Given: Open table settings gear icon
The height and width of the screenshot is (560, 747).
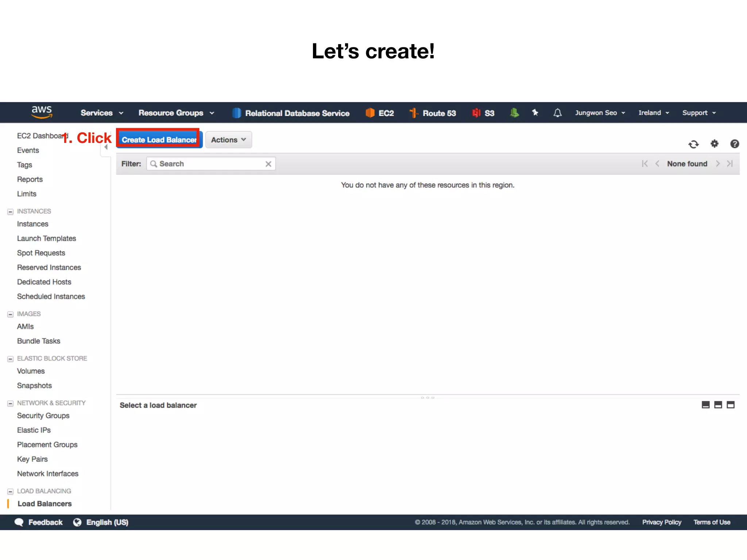Looking at the screenshot, I should (x=715, y=144).
